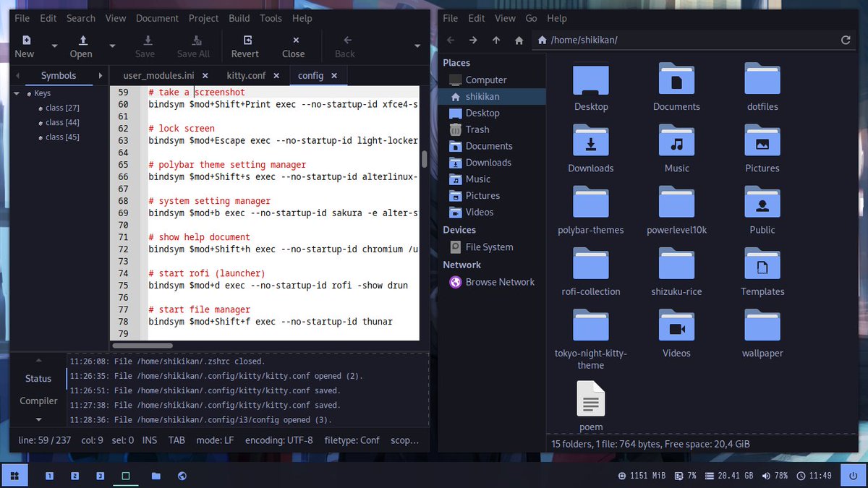
Task: Click line 75 rofi bindsym text
Action: pos(278,285)
